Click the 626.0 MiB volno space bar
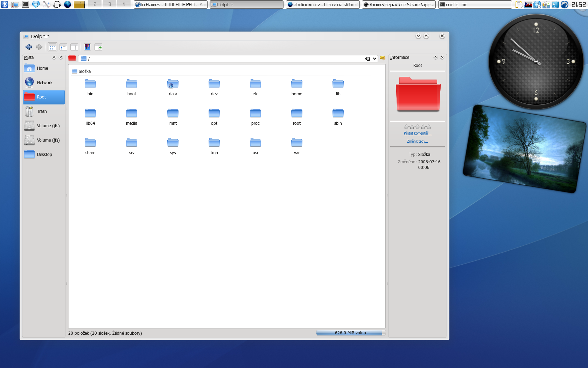Screen dimensions: 588x368 coord(350,333)
